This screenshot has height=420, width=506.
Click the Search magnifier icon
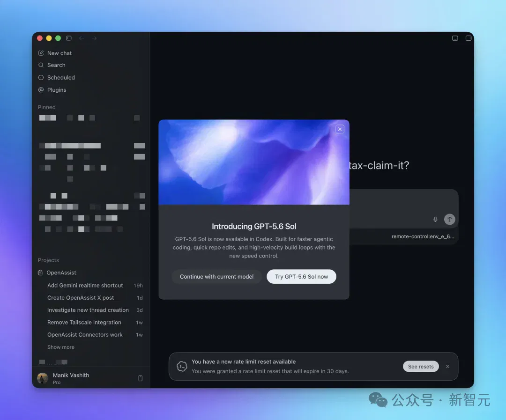tap(41, 65)
